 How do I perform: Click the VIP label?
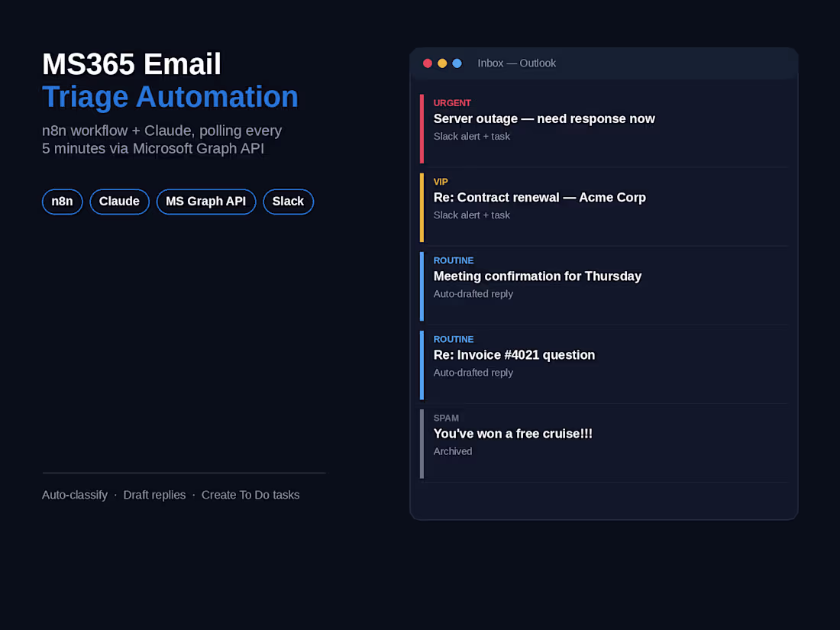pyautogui.click(x=441, y=182)
